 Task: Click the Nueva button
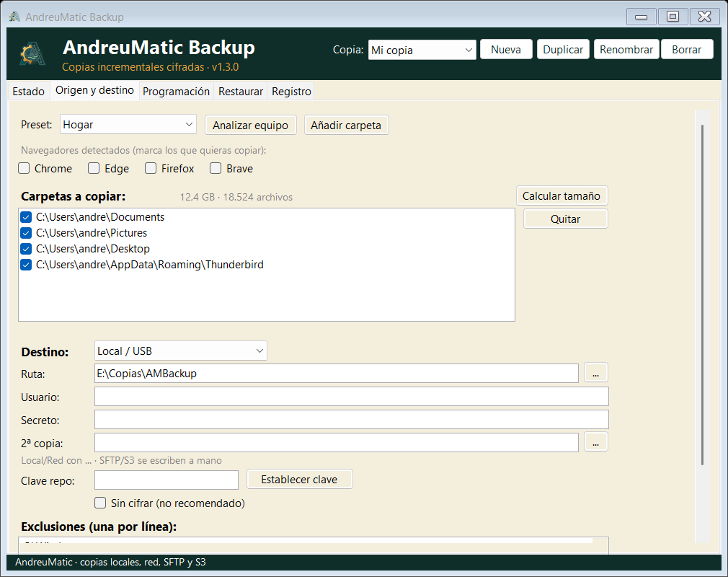tap(506, 49)
